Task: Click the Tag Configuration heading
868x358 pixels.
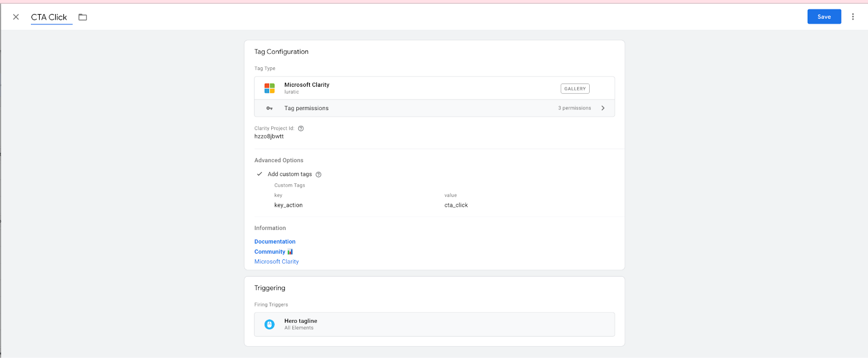Action: (282, 52)
